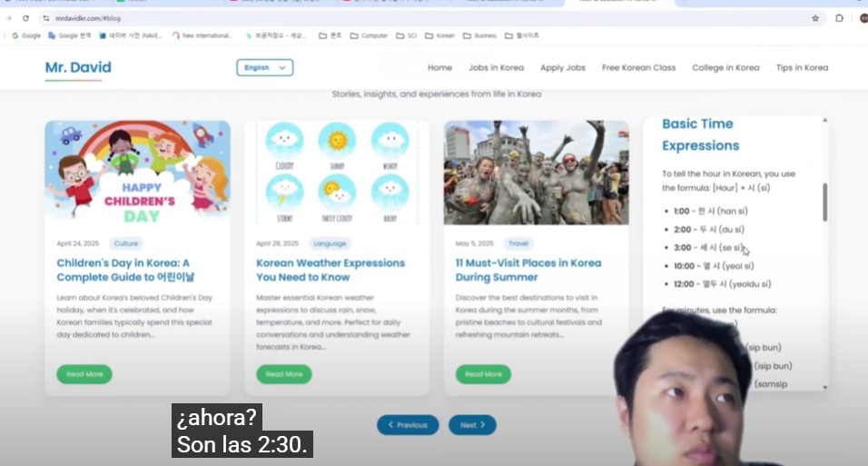Click the '1:00 - 한 시 (han si)' line
Screen dimensions: 868x466
711,211
